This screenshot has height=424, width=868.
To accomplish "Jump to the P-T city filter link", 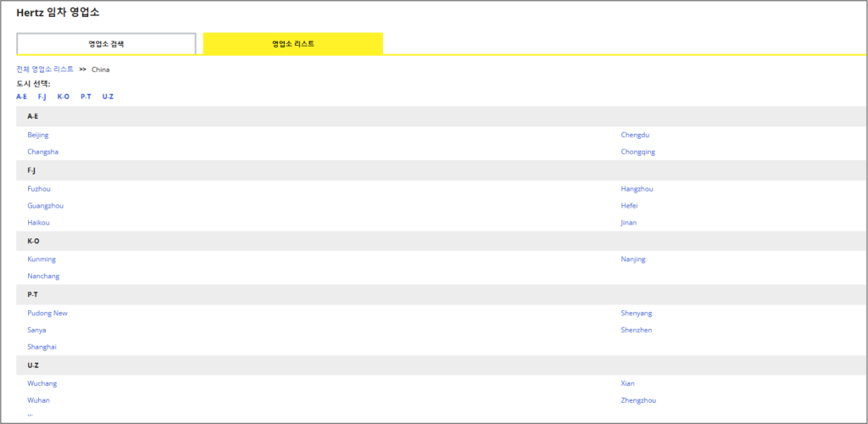I will (86, 97).
